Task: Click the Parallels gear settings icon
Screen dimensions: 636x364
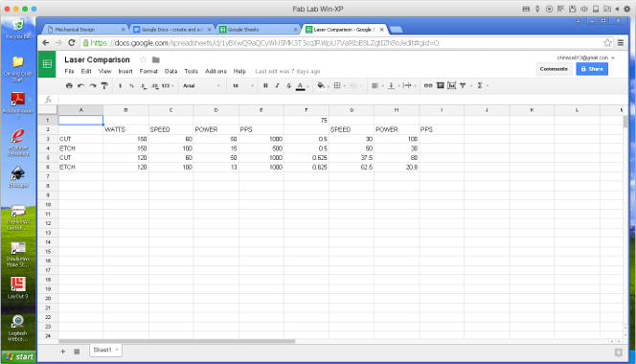Action: [626, 9]
